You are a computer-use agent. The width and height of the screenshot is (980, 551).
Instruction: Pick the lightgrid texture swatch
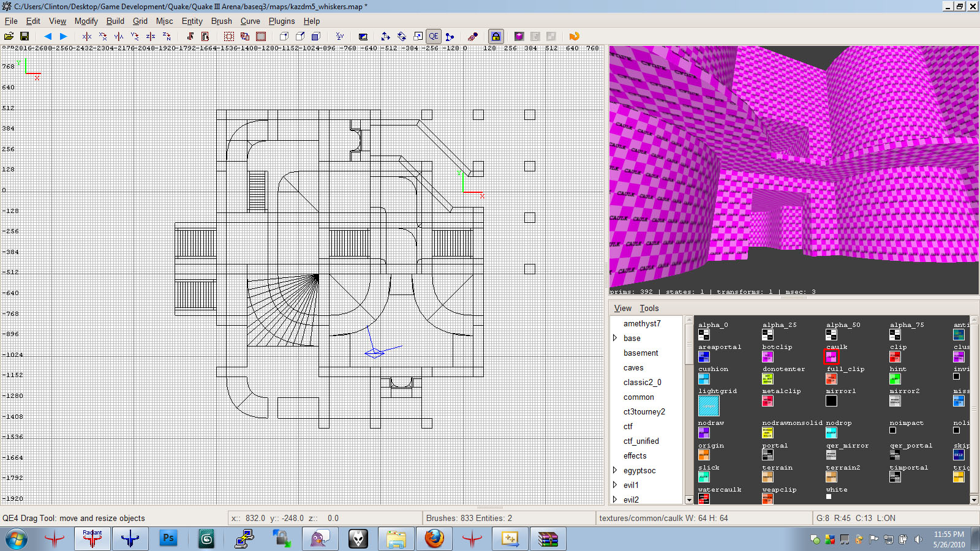[709, 406]
